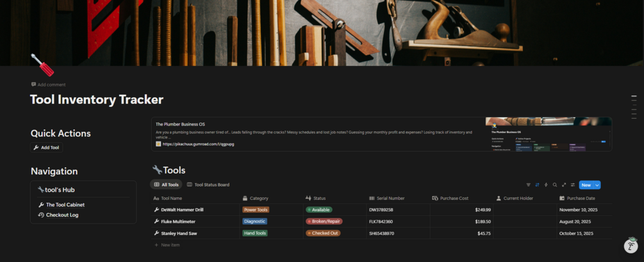Image resolution: width=644 pixels, height=262 pixels.
Task: Open the Hand Tools category tag
Action: [255, 233]
